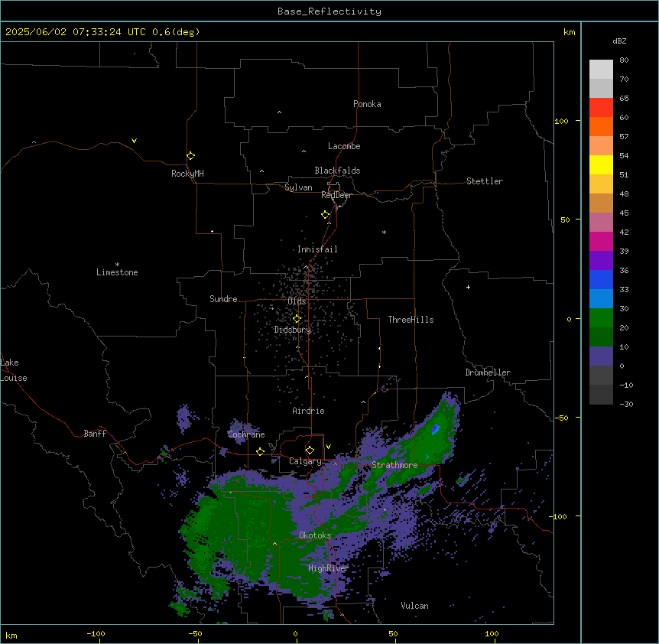Click the Lacombe city label
Viewport: 659px width, 644px height.
point(344,146)
